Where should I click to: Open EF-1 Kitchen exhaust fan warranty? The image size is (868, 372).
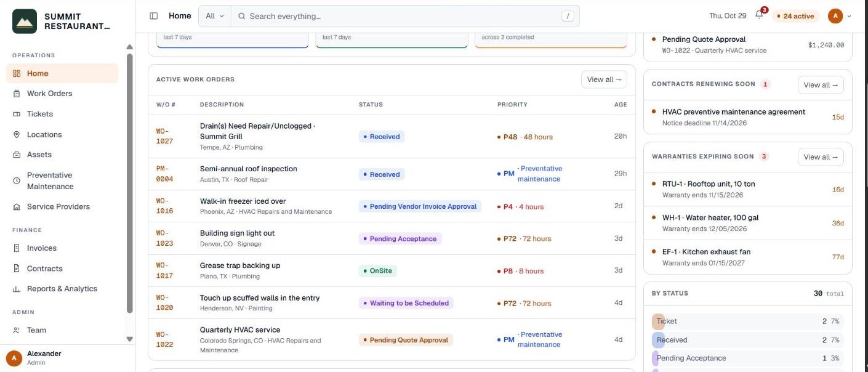click(748, 257)
